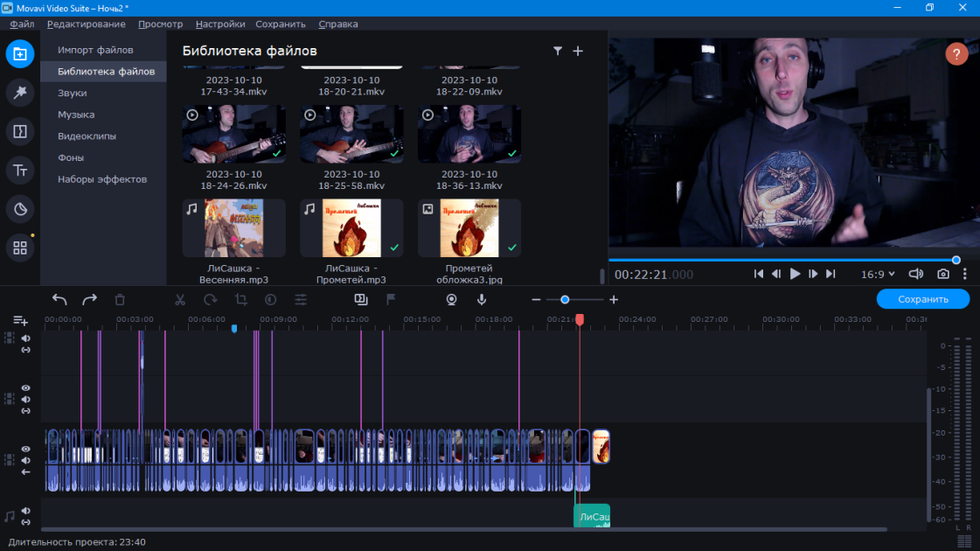Click the timeline zoom slider handle
The image size is (980, 551).
click(x=565, y=300)
